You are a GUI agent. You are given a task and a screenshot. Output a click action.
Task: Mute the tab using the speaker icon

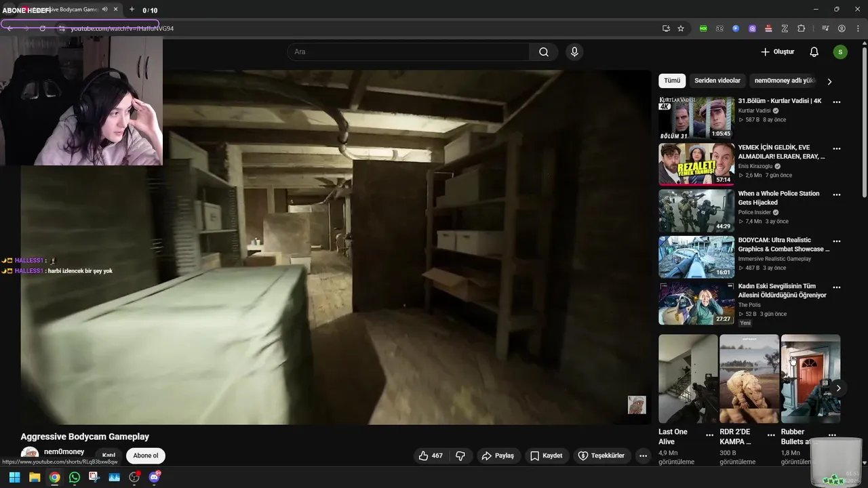pos(105,9)
